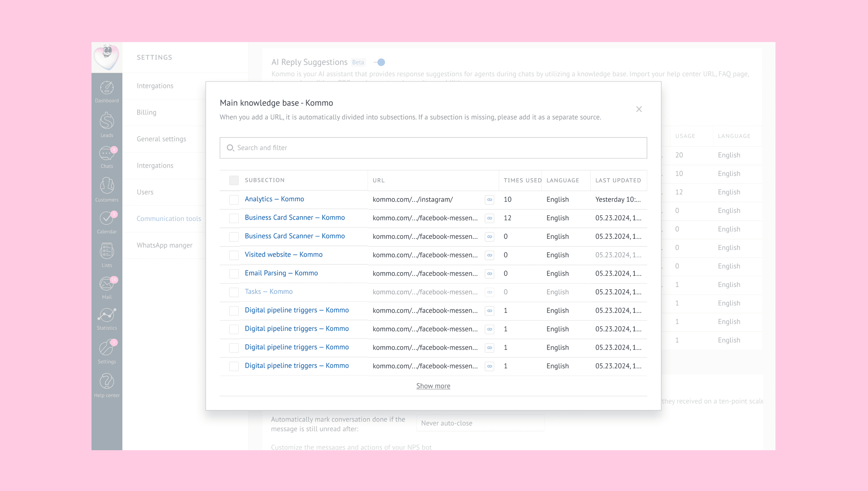Select Billing in settings menu
The image size is (868, 491).
click(146, 112)
